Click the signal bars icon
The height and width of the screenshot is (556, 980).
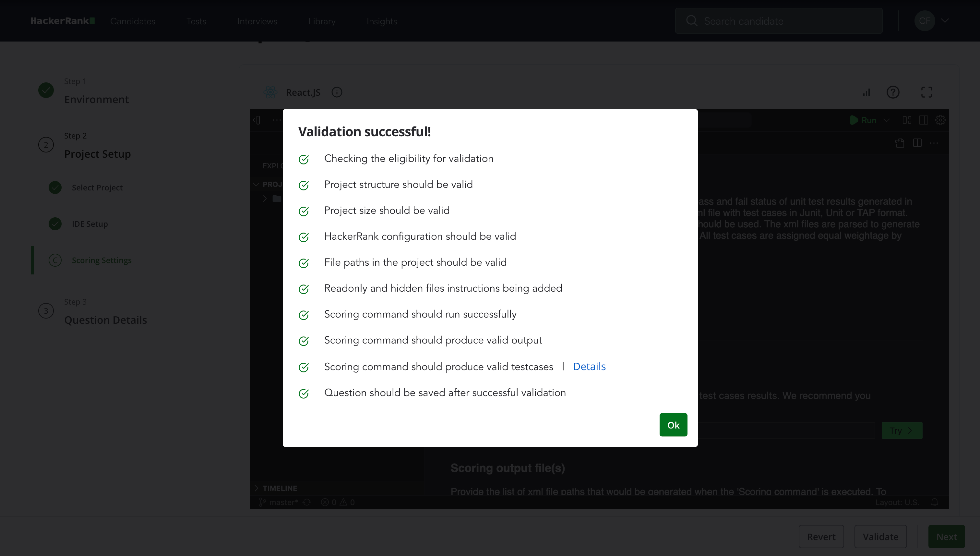pyautogui.click(x=866, y=92)
